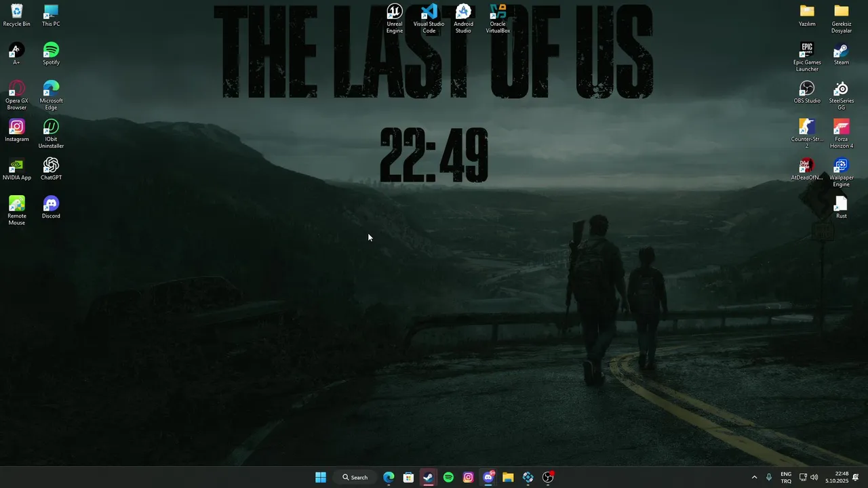
Task: Select the Instagram desktop shortcut
Action: [17, 131]
